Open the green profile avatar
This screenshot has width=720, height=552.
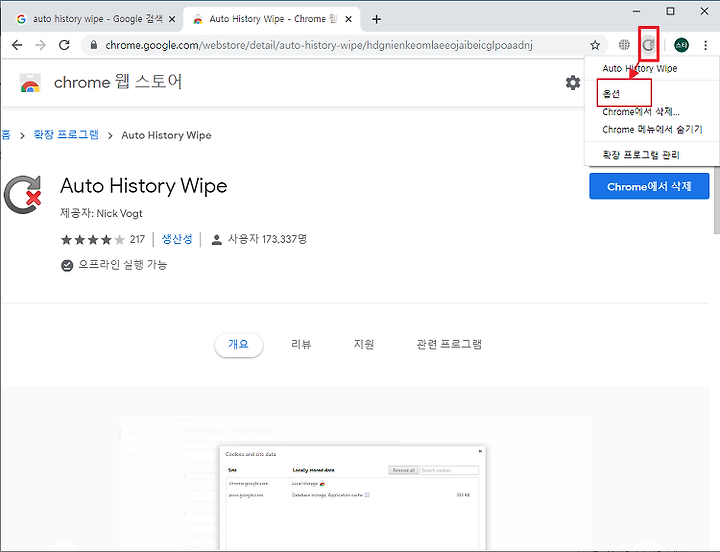point(681,45)
